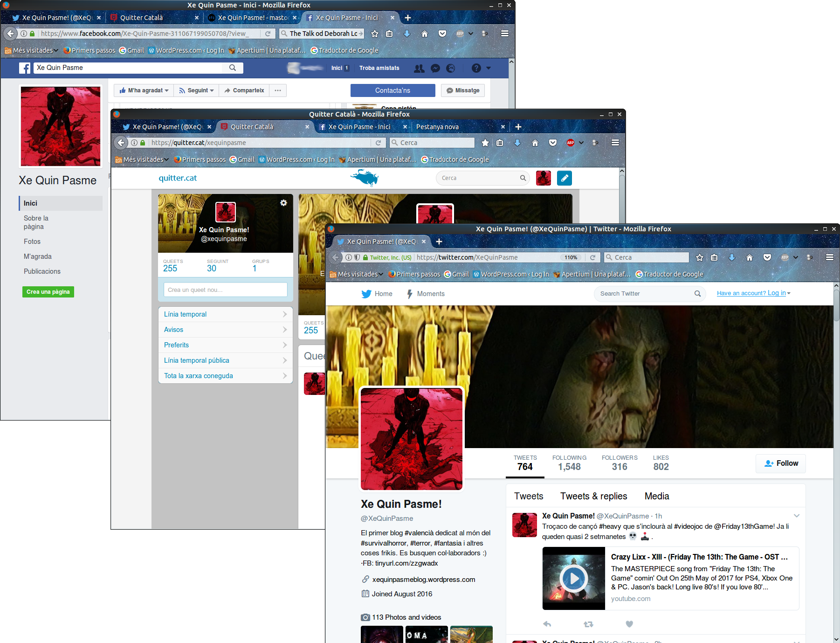Click Search Twitter input field
Screen dimensions: 840x643
coord(650,294)
